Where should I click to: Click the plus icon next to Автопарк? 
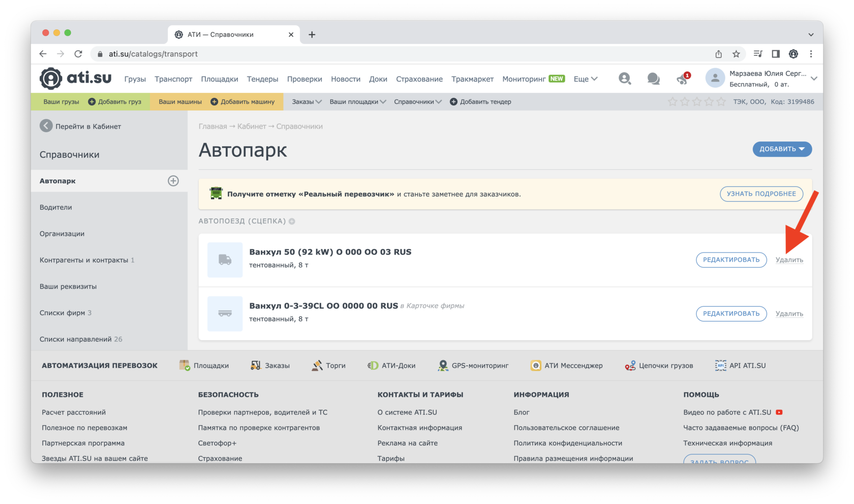[x=173, y=181]
